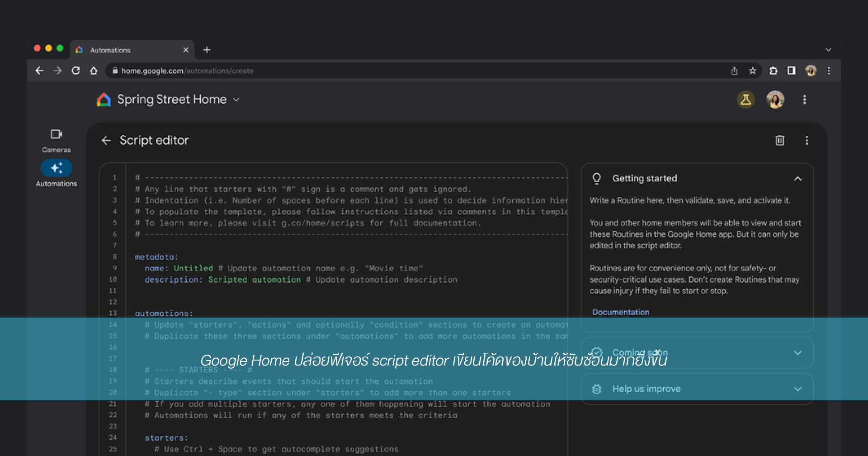Open a new tab with plus button
The width and height of the screenshot is (868, 456).
pos(207,50)
